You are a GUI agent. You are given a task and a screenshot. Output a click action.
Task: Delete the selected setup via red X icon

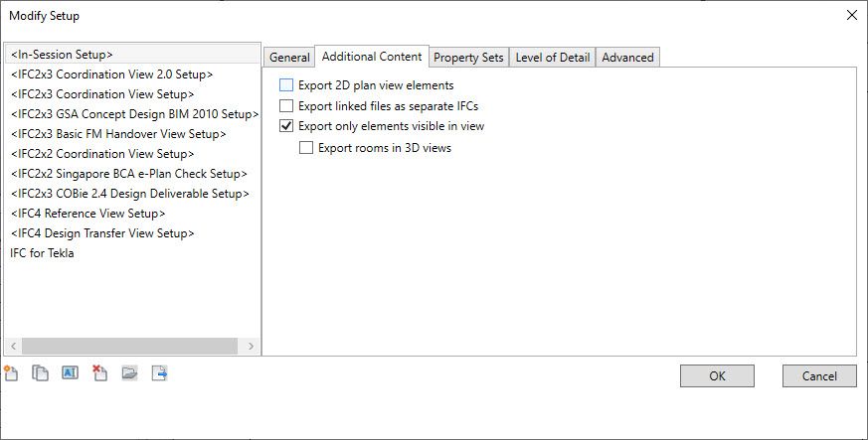[x=99, y=373]
